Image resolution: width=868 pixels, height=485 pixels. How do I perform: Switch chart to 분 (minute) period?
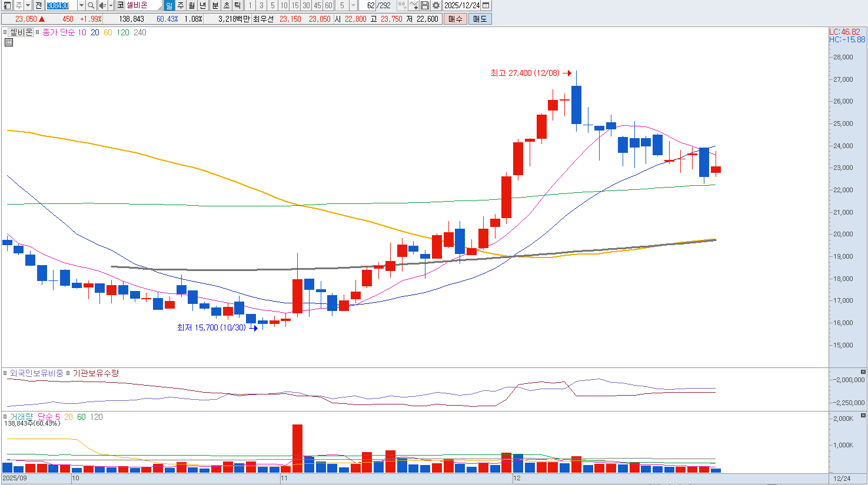tap(215, 5)
